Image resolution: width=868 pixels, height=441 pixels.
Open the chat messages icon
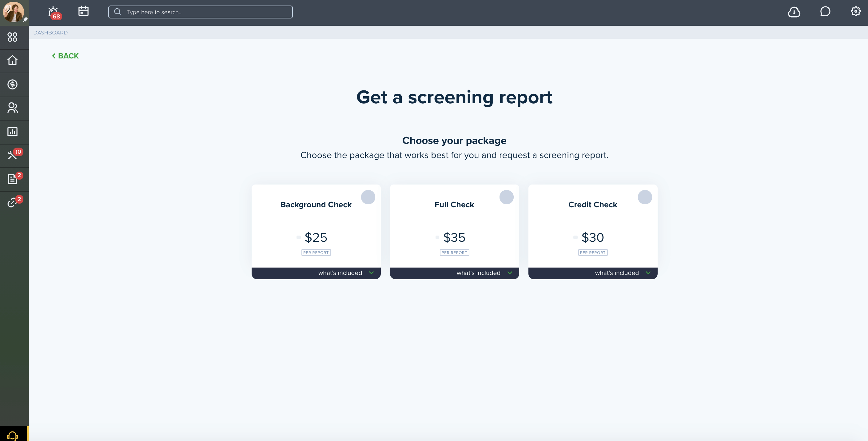pyautogui.click(x=825, y=12)
